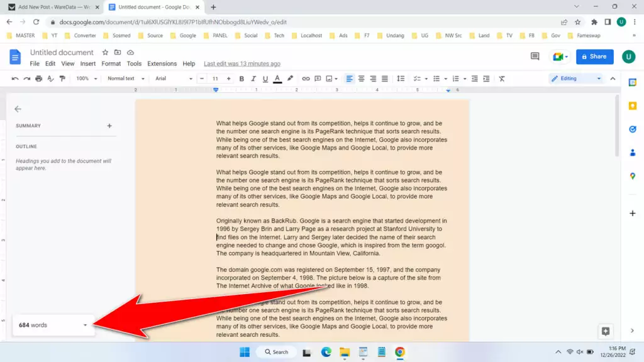The height and width of the screenshot is (362, 644).
Task: Move document using folder icon
Action: click(118, 53)
